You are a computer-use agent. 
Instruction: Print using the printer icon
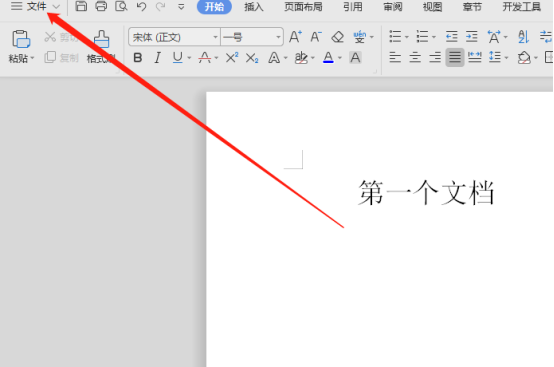[x=101, y=6]
